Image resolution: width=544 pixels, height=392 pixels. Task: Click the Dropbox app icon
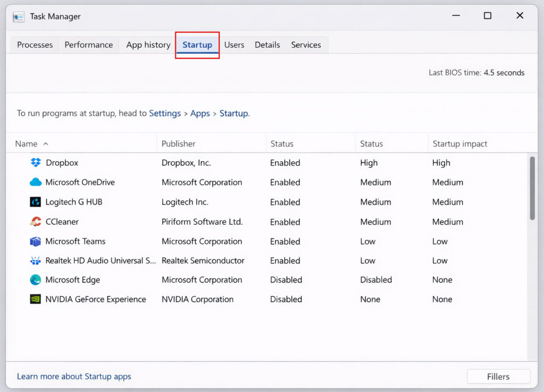point(36,163)
